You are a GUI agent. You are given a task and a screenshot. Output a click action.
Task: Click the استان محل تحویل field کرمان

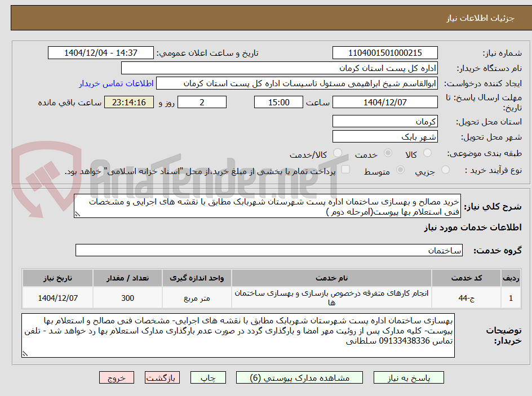(x=385, y=121)
